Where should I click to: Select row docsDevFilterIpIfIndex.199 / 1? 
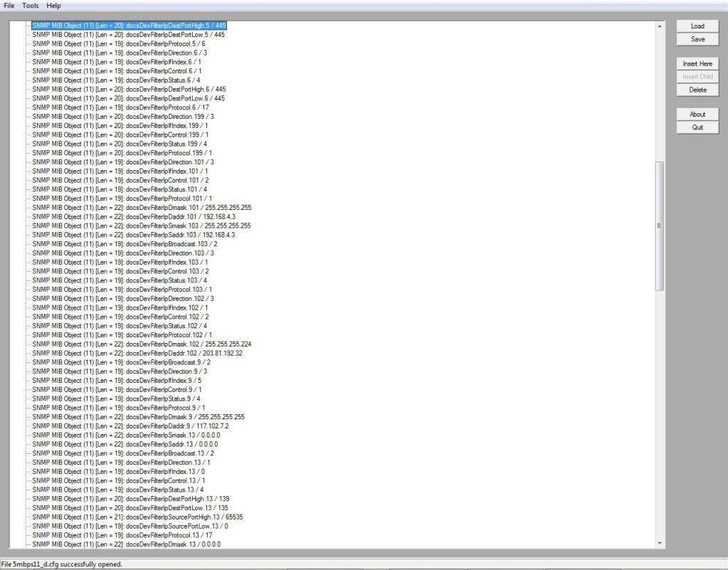pos(120,125)
